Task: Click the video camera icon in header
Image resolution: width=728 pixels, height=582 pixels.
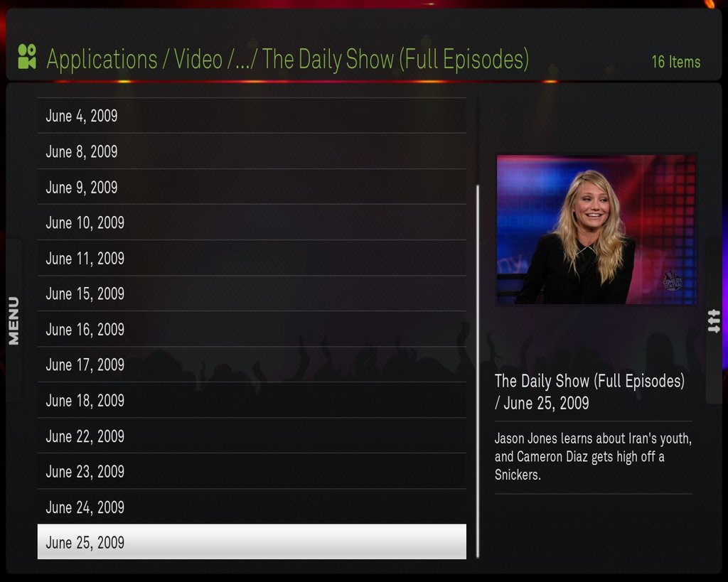Action: pyautogui.click(x=27, y=57)
